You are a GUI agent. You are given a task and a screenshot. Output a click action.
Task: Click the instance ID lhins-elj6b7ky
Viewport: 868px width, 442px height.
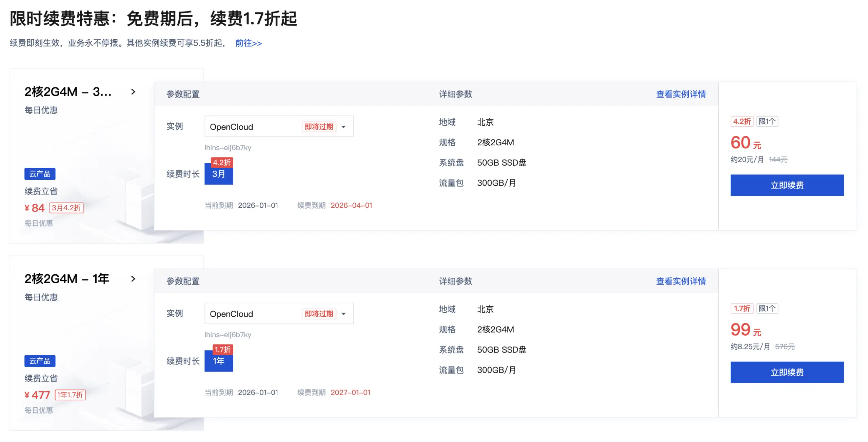[x=228, y=147]
